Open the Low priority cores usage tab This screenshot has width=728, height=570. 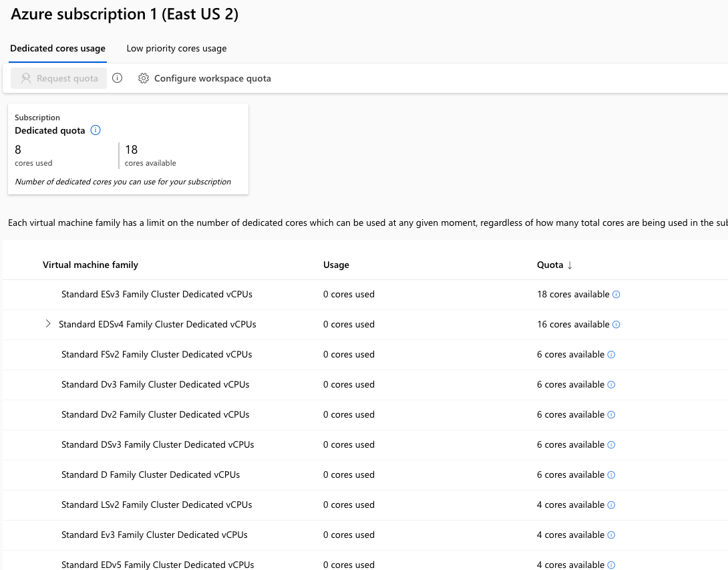(176, 48)
